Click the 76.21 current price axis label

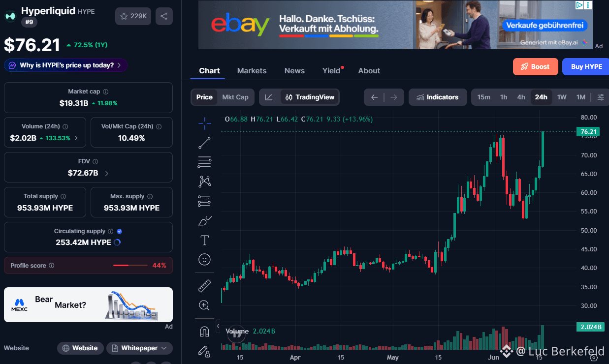(589, 132)
